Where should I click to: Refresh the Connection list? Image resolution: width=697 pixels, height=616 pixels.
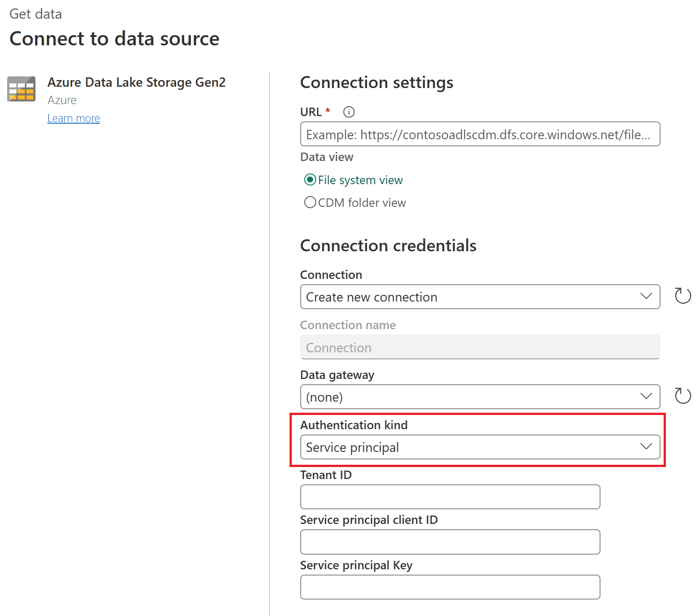pyautogui.click(x=682, y=296)
